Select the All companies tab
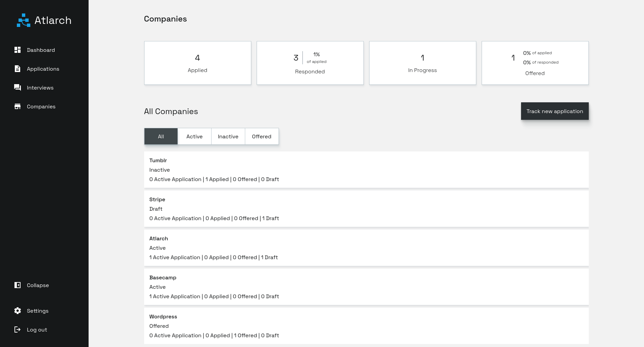644x347 pixels. tap(161, 136)
